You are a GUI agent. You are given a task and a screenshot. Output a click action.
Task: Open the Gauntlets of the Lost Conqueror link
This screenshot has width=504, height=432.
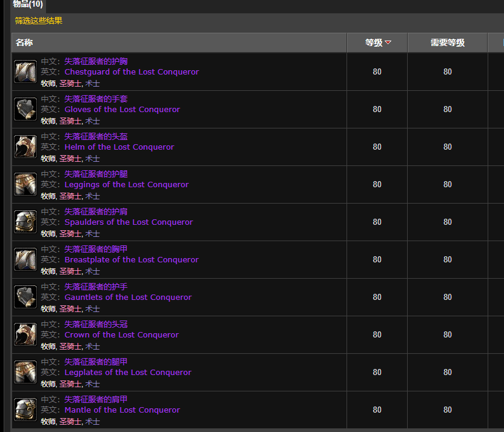coord(128,297)
